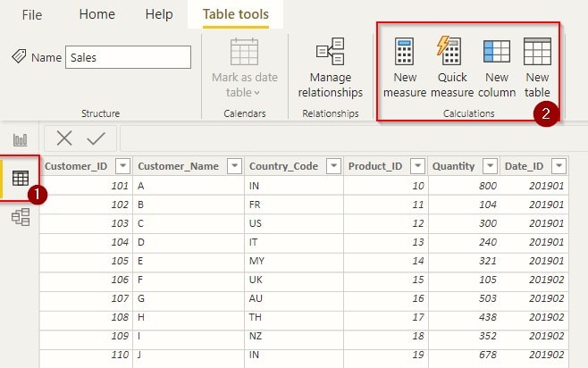Open Quantity column filter dropdown
588x368 pixels.
coord(490,166)
